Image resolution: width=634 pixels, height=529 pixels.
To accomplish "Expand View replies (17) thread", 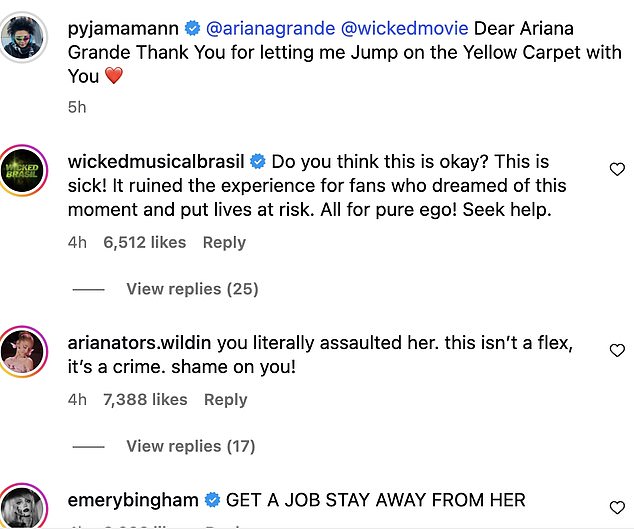I will [192, 446].
